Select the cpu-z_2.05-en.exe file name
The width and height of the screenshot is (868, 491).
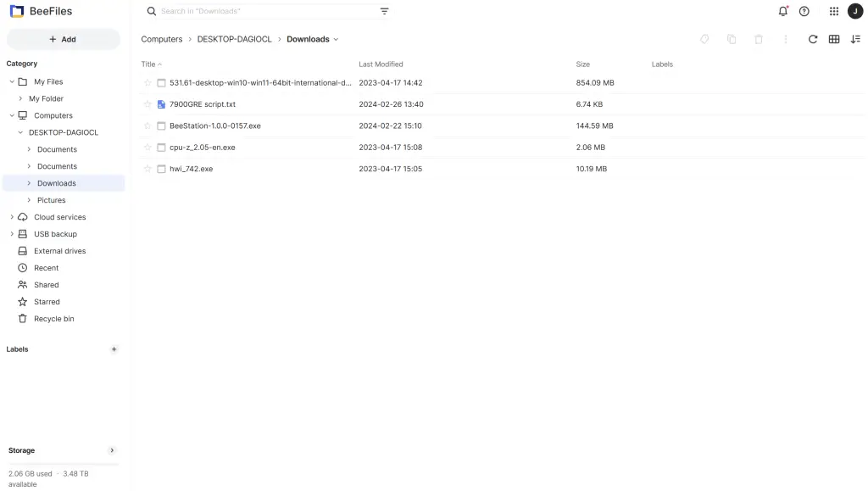(202, 148)
